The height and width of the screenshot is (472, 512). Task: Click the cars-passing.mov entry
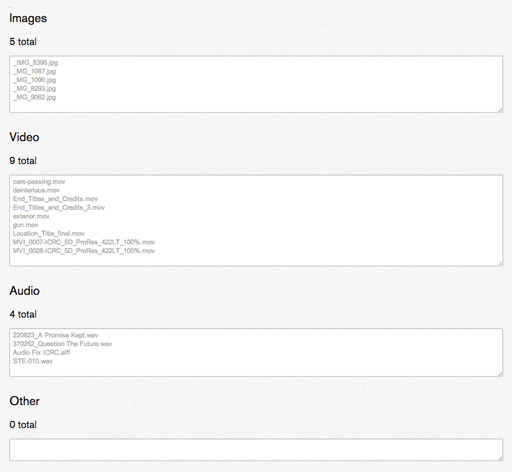39,182
